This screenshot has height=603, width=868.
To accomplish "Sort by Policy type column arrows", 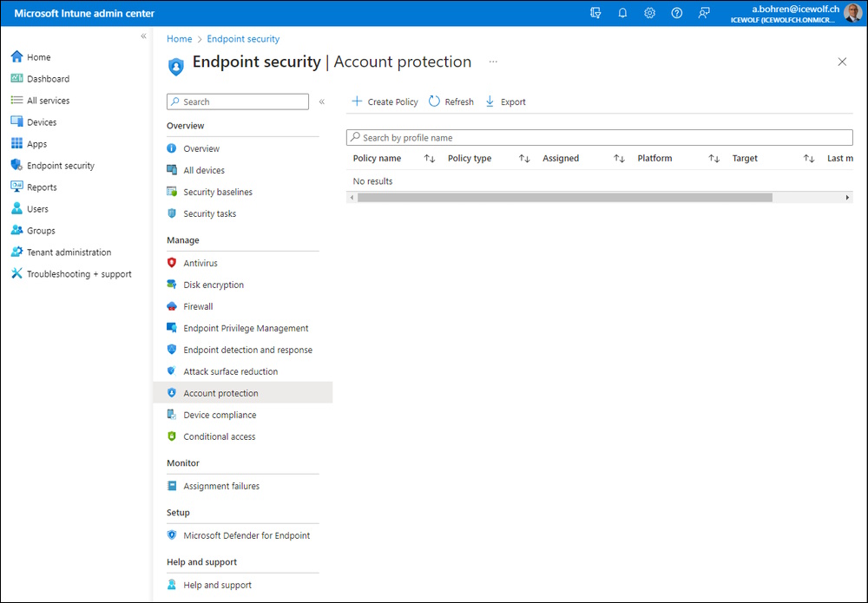I will tap(524, 159).
